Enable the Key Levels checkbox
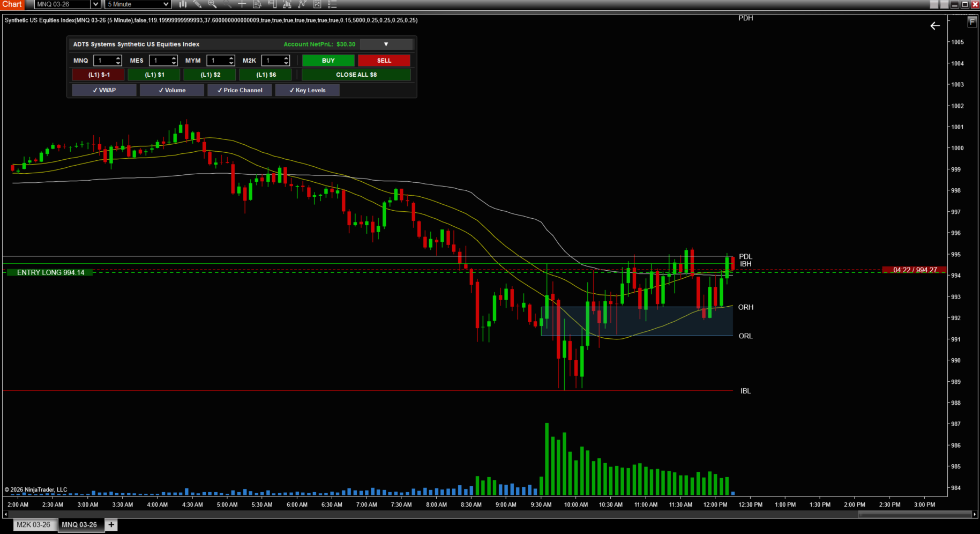The height and width of the screenshot is (534, 980). (307, 90)
